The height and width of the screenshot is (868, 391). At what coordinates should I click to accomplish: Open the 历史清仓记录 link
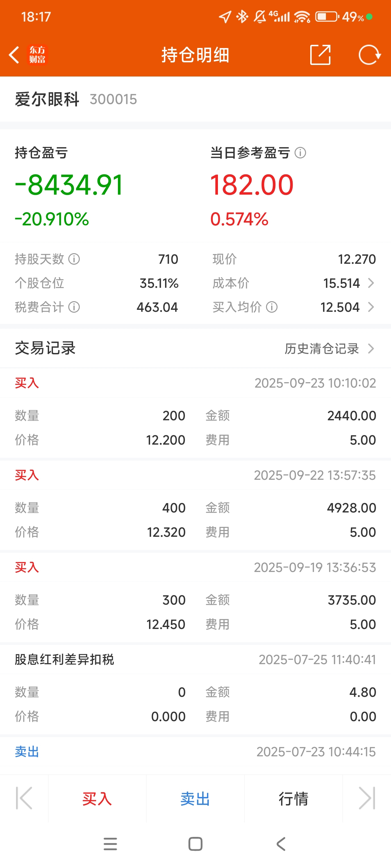pos(321,349)
